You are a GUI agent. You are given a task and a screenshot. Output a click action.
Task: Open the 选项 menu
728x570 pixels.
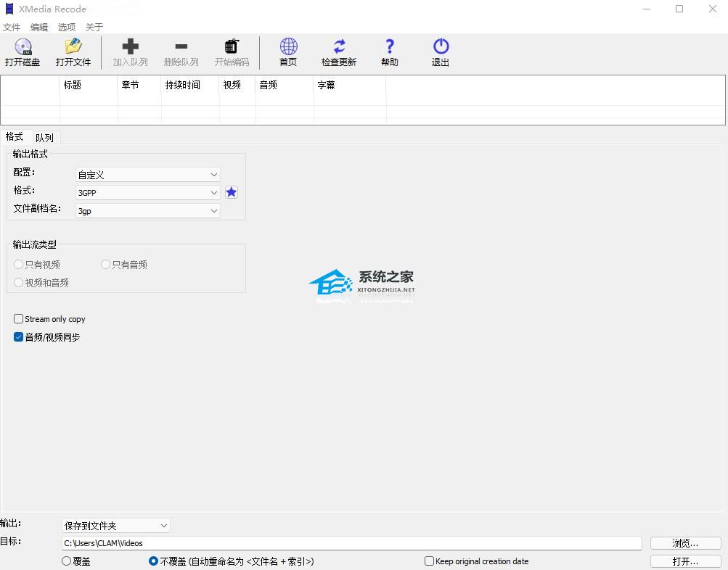(66, 28)
